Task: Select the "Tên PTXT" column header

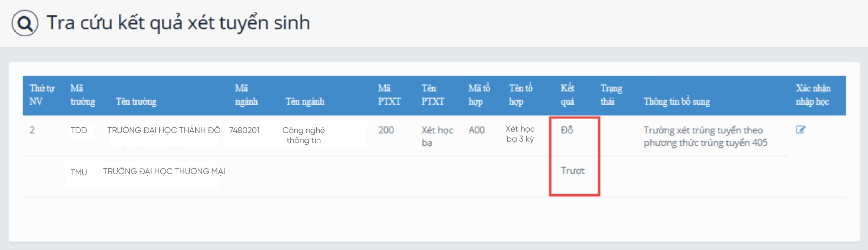Action: (x=432, y=95)
